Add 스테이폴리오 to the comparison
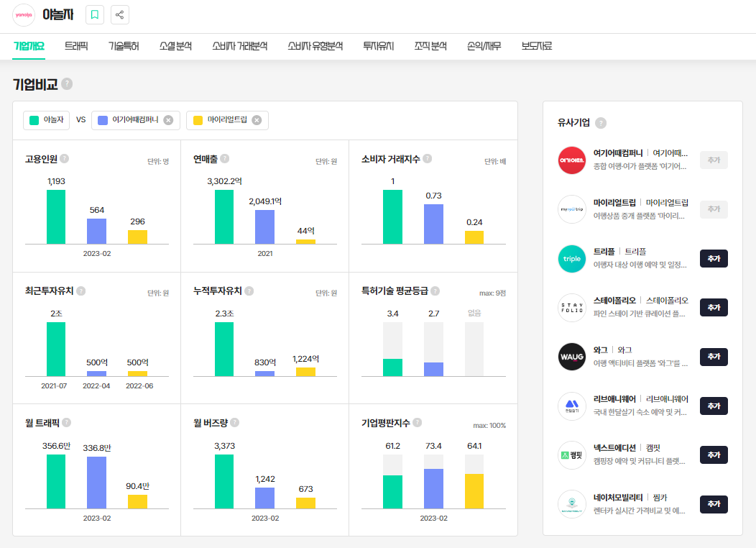756x548 pixels. tap(714, 308)
